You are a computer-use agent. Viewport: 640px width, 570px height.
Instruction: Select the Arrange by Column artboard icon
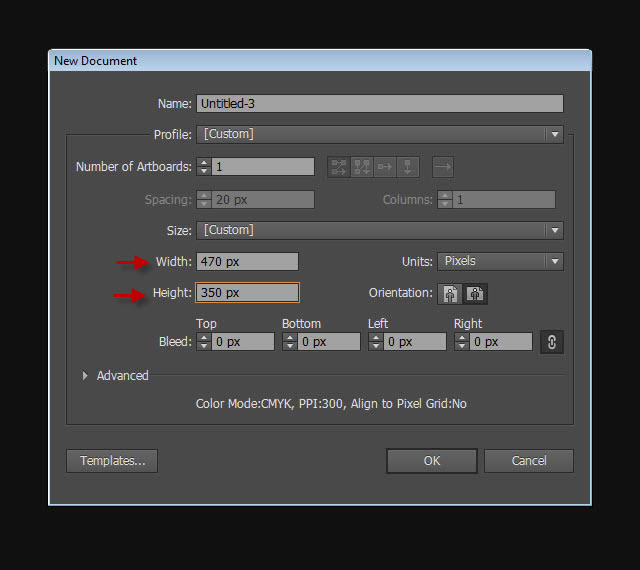tap(407, 167)
